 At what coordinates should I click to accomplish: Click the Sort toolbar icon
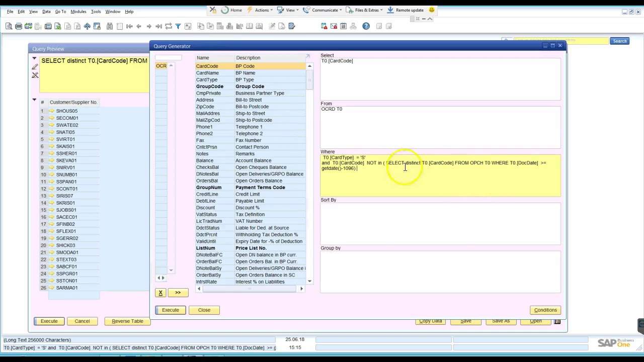pos(188,26)
